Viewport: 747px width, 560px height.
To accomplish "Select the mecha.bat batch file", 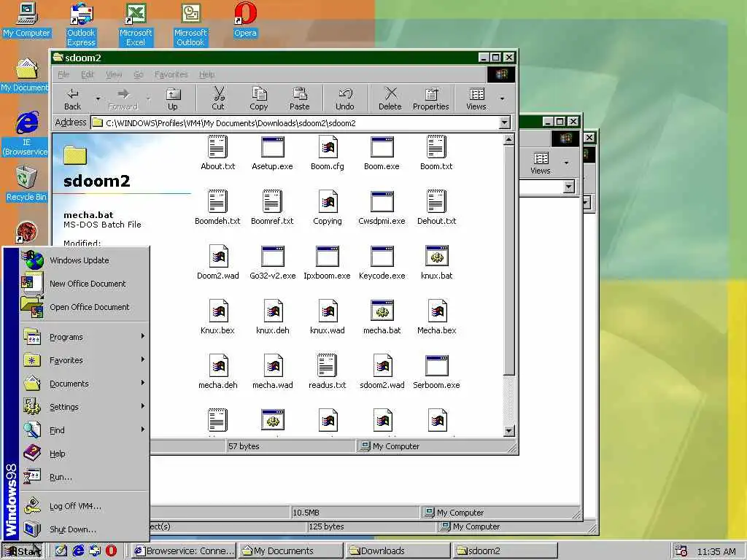I will click(382, 316).
